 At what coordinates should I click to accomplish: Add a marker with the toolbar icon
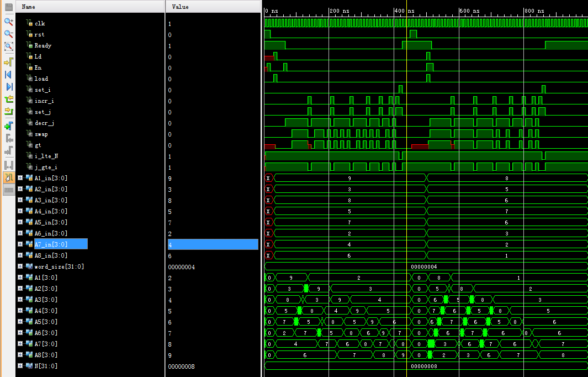pyautogui.click(x=8, y=125)
